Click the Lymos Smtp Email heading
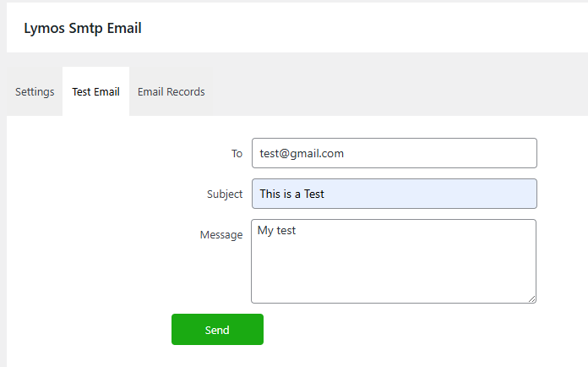 (x=83, y=28)
